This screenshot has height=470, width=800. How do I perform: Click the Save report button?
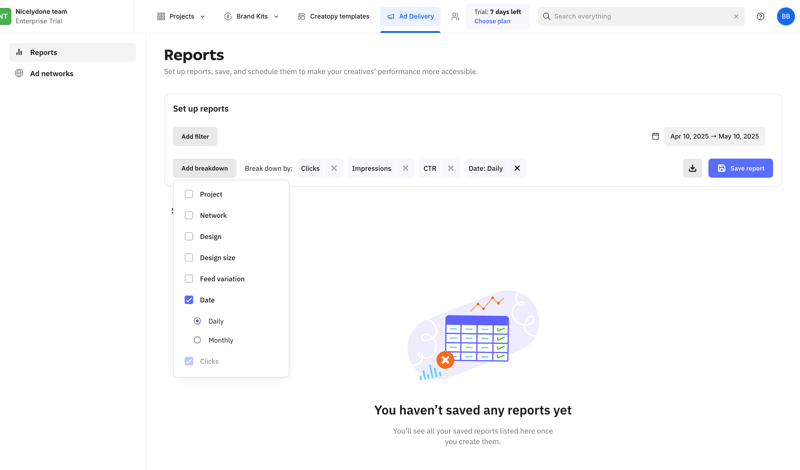coord(740,168)
